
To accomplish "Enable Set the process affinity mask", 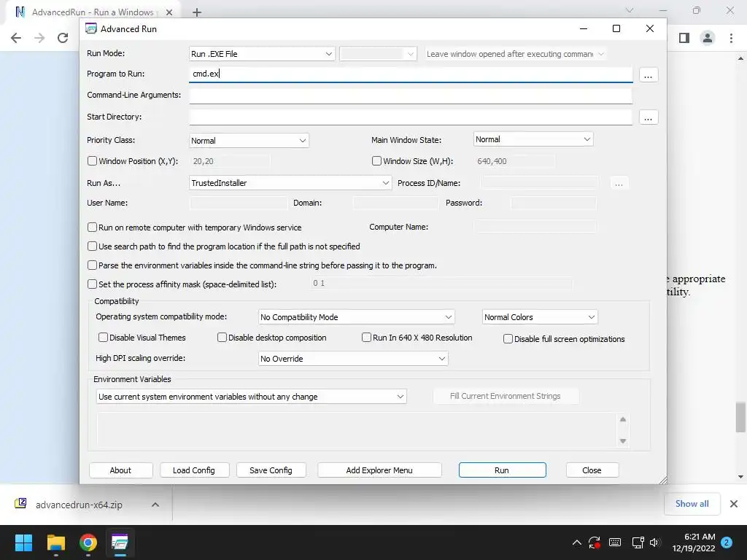I will 93,284.
